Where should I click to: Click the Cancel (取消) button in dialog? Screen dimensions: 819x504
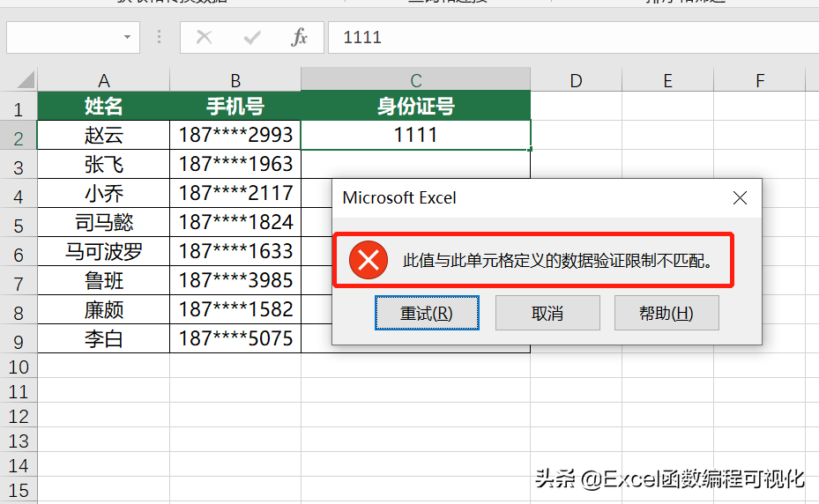547,313
